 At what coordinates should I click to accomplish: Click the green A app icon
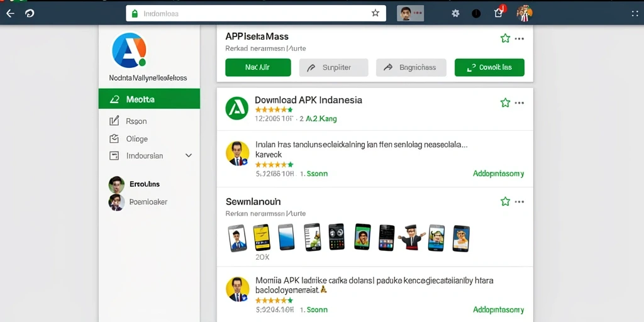[237, 108]
